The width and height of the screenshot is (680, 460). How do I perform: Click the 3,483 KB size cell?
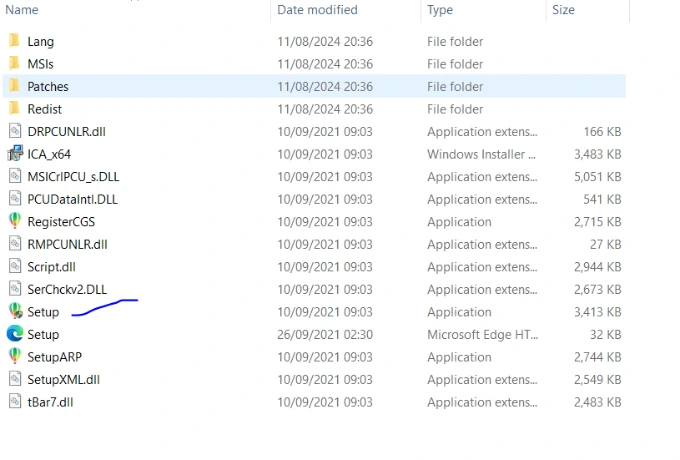click(x=598, y=154)
